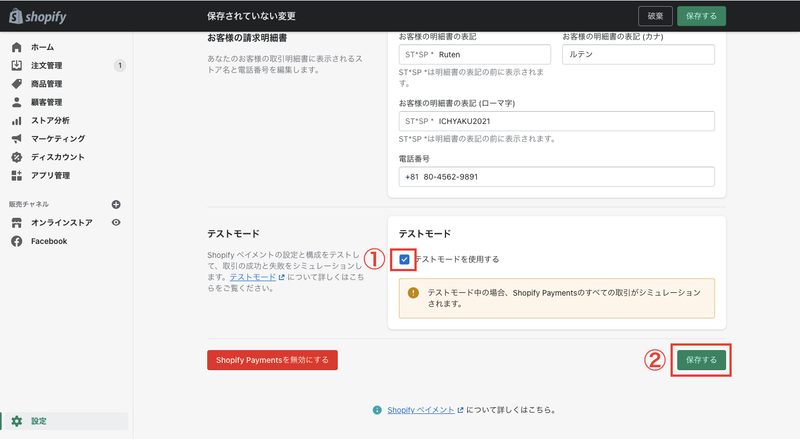800x439 pixels.
Task: Click the warning icon in test mode banner
Action: click(413, 292)
